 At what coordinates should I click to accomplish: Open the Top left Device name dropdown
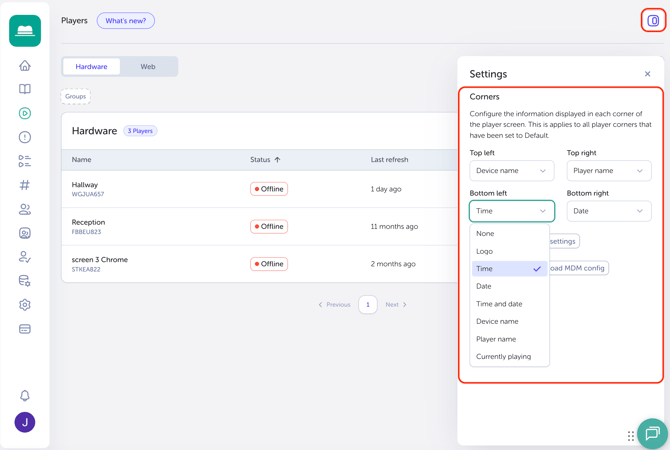click(x=511, y=171)
